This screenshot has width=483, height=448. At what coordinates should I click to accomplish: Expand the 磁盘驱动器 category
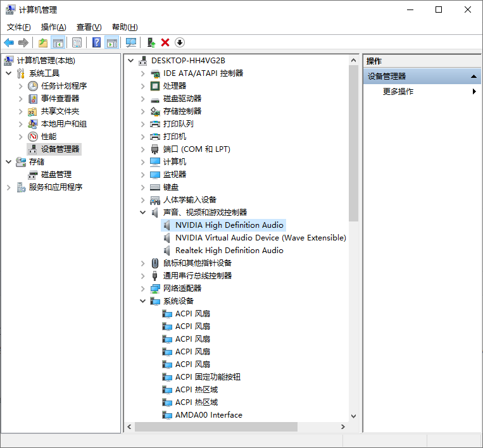tap(142, 99)
